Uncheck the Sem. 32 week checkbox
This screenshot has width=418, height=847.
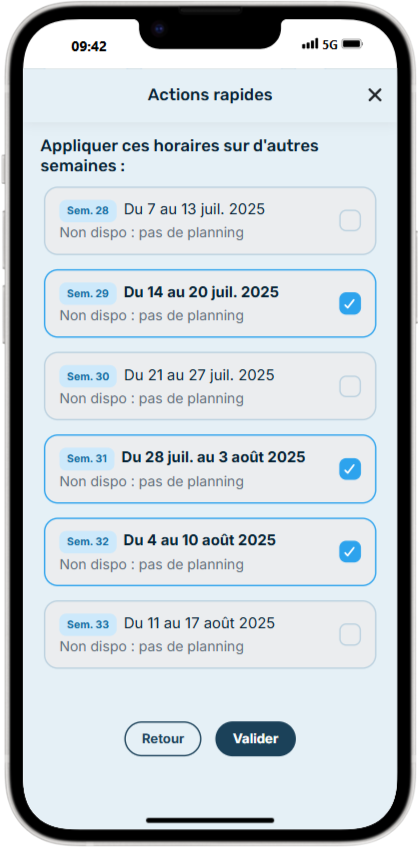click(x=350, y=552)
